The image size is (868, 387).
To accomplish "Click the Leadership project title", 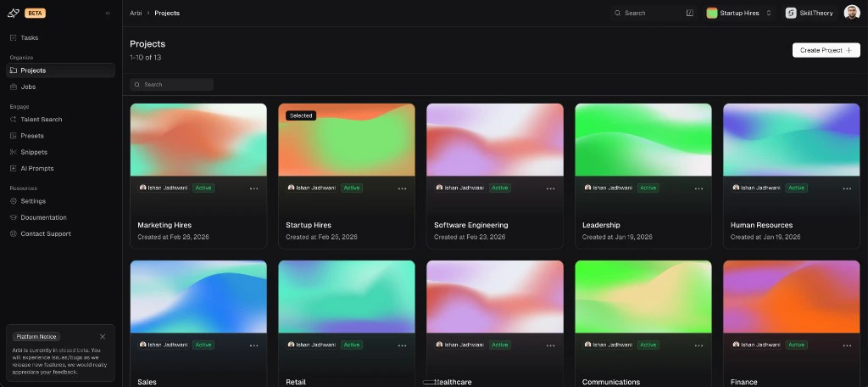I will pos(601,225).
